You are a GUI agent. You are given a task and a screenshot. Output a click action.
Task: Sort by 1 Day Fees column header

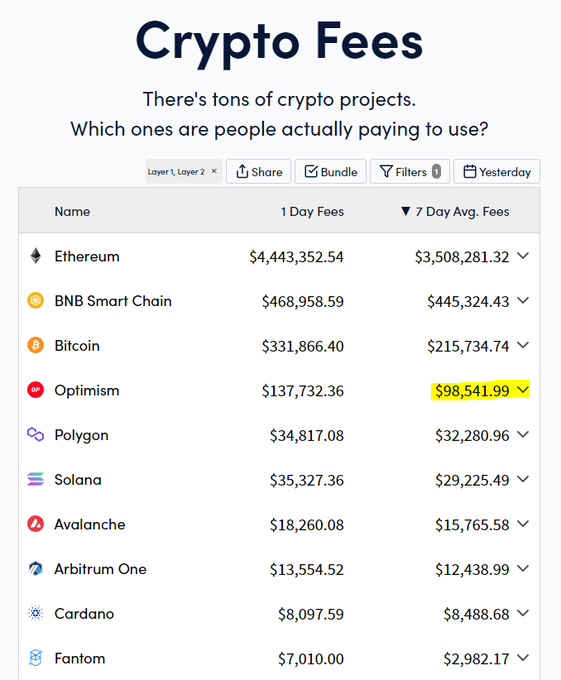click(312, 212)
